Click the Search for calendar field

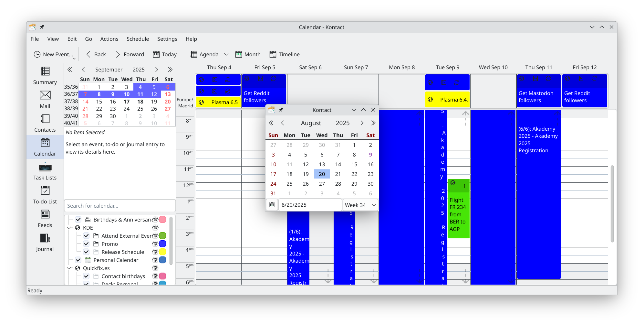(x=120, y=206)
